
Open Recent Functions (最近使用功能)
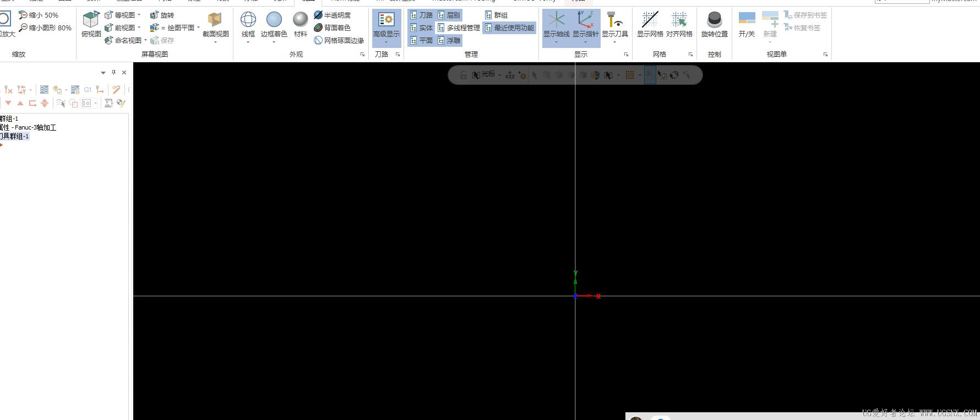pos(509,28)
